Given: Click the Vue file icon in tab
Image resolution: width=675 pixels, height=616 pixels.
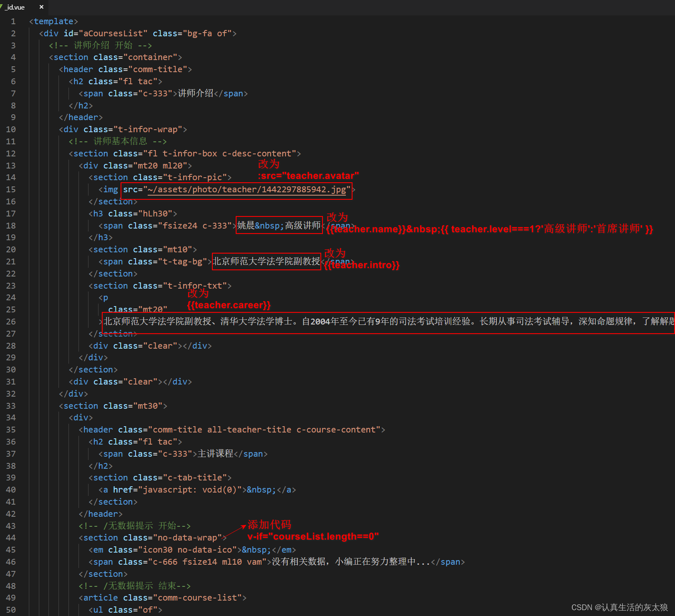Looking at the screenshot, I should (x=1, y=7).
